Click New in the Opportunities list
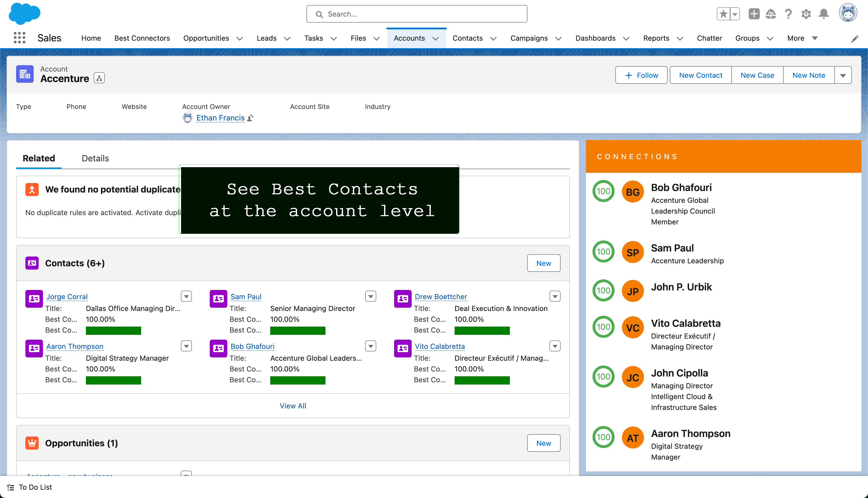Viewport: 868px width, 498px height. [x=543, y=443]
